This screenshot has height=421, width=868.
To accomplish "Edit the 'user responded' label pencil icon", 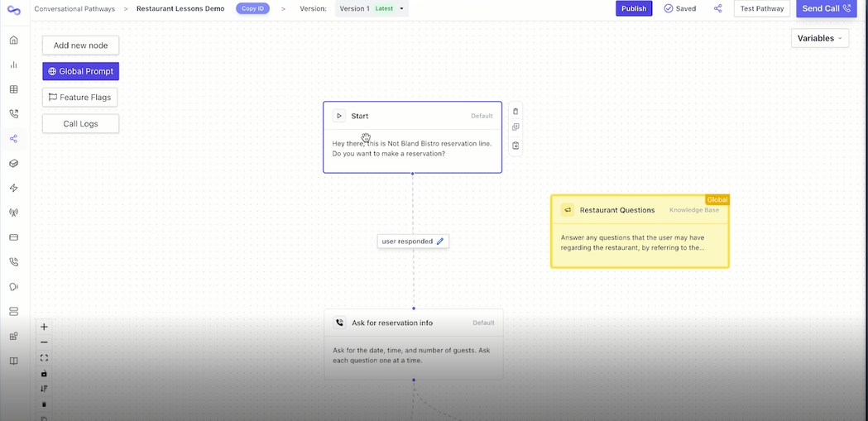I will point(440,242).
